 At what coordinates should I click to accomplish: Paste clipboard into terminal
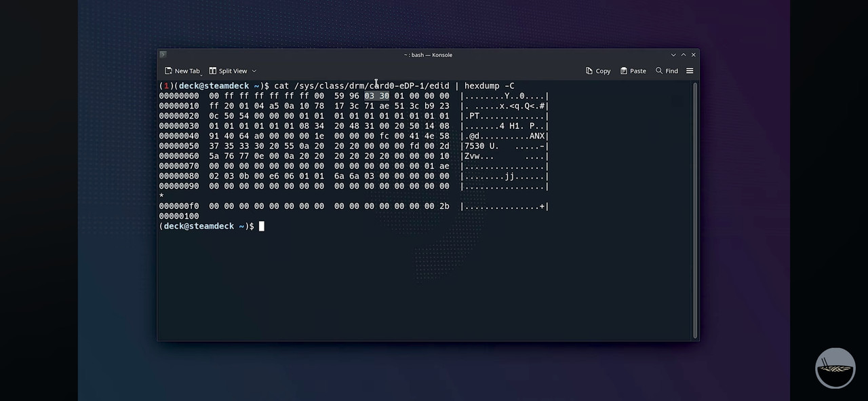pos(633,71)
